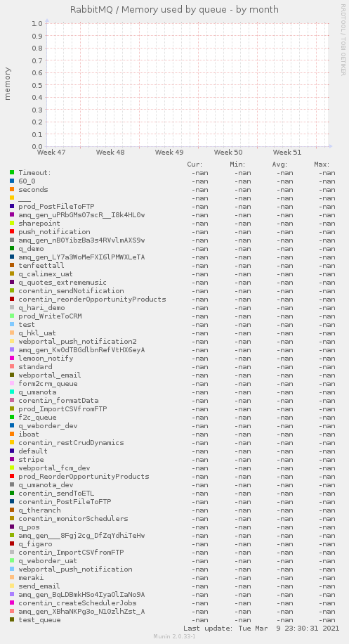Image resolution: width=349 pixels, height=644 pixels.
Task: Click the Cur: column header
Action: click(195, 165)
